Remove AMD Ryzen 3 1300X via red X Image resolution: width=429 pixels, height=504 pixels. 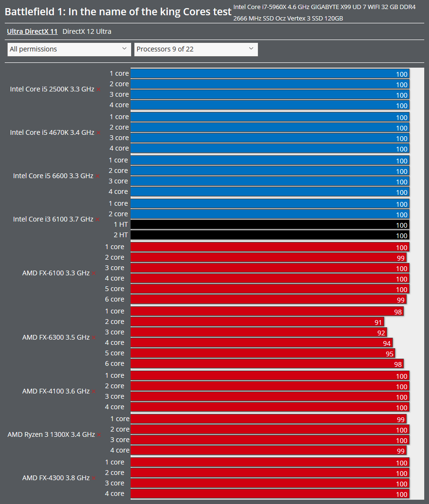coord(99,435)
